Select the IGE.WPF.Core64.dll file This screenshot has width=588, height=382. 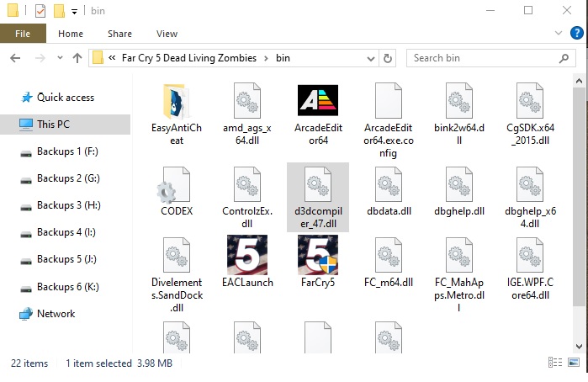(x=530, y=268)
